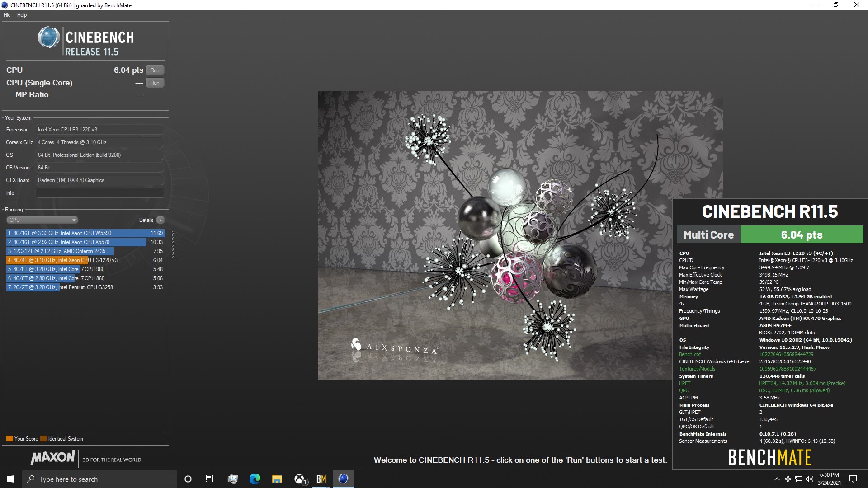Switch to Cinebench taskbar icon
The width and height of the screenshot is (868, 488).
(344, 479)
